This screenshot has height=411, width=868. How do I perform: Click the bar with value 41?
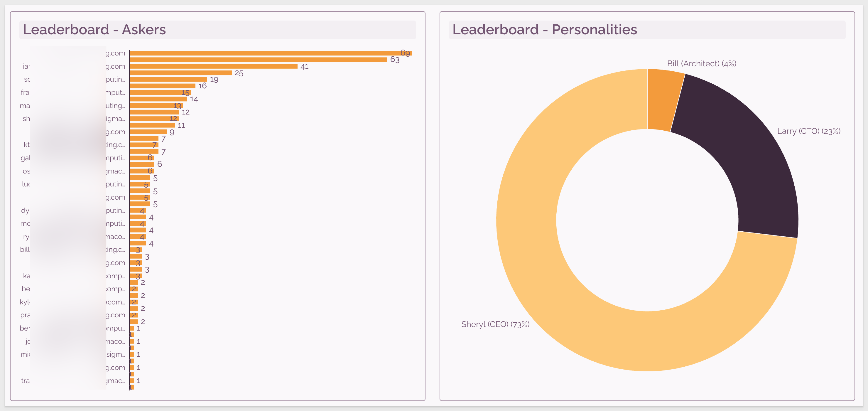pos(214,66)
